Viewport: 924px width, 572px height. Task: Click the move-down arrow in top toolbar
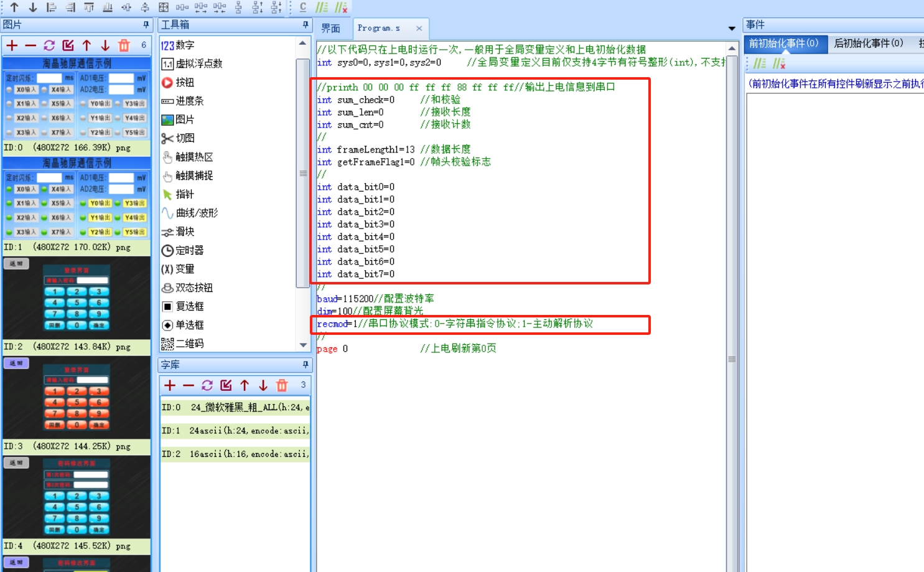[x=33, y=7]
